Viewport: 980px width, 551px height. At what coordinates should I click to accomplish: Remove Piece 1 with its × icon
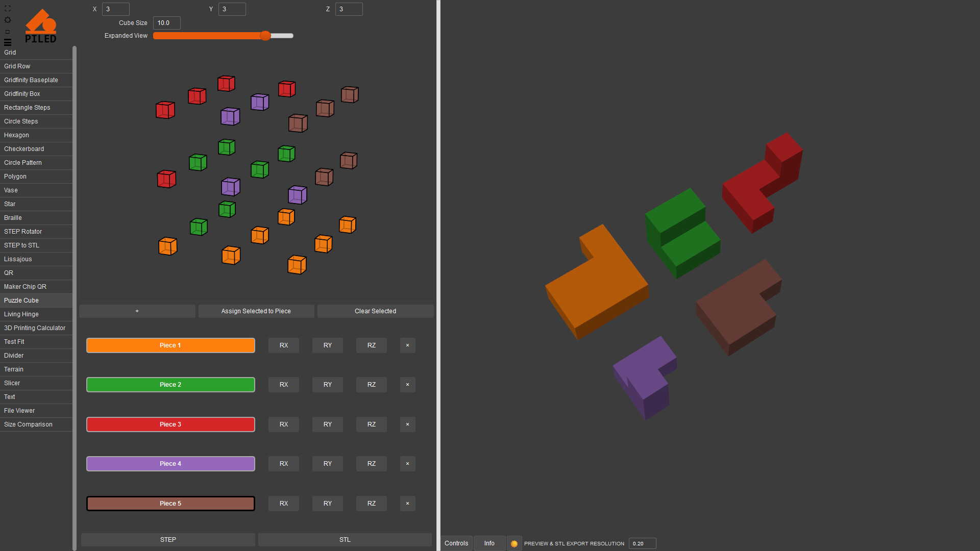(407, 345)
